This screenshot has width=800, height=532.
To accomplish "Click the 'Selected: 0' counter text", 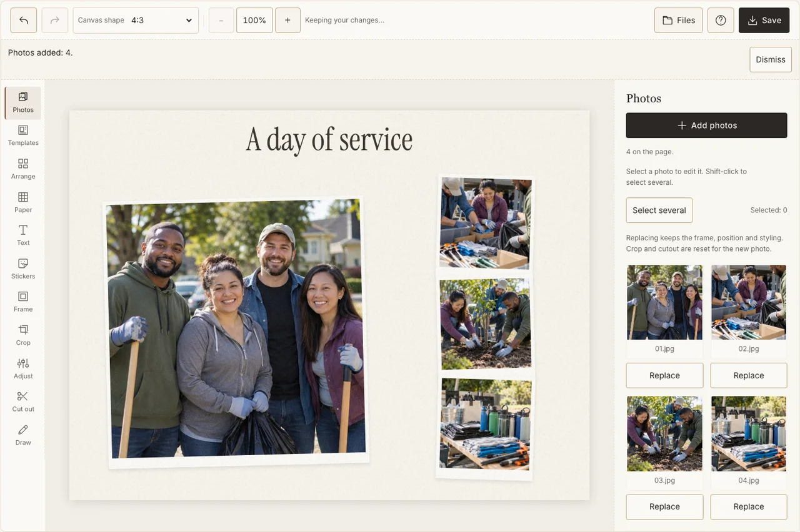I will 769,210.
